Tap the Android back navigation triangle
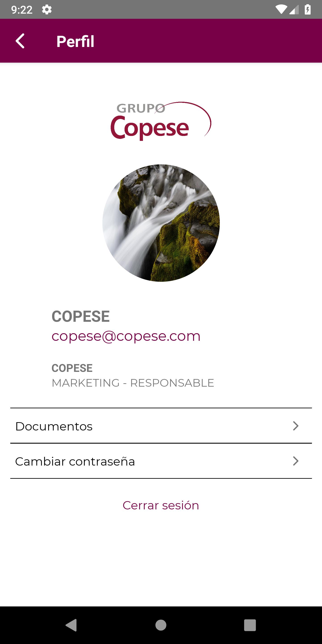The image size is (322, 644). click(x=71, y=625)
